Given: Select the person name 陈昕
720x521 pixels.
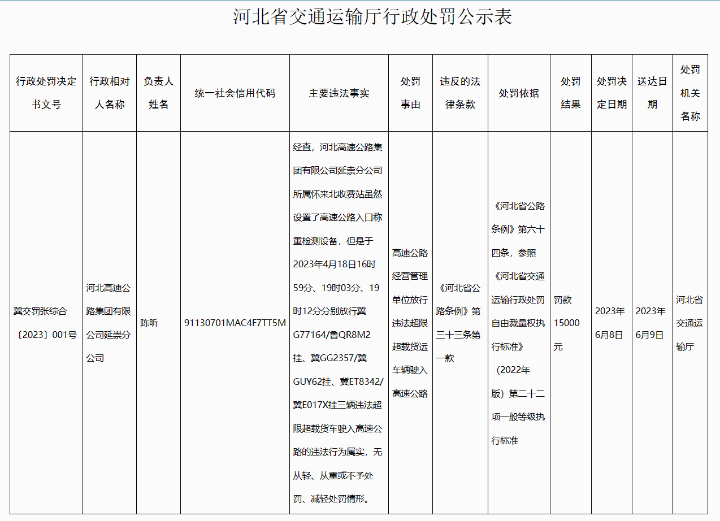Looking at the screenshot, I should point(149,323).
